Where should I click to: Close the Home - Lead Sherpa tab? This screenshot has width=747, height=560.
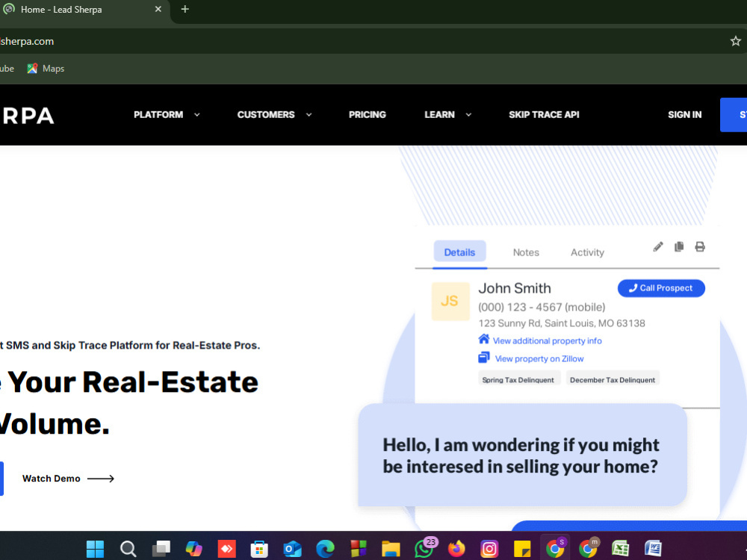coord(158,9)
